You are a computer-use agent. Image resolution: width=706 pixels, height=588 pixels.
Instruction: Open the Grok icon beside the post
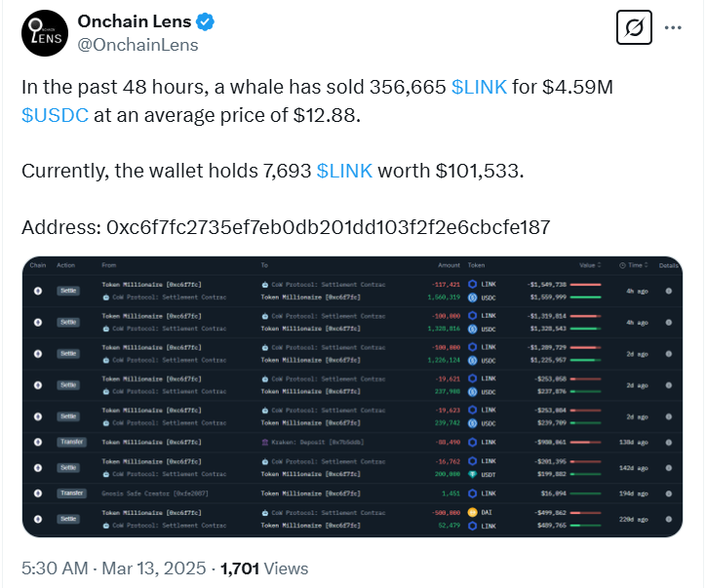click(x=634, y=28)
